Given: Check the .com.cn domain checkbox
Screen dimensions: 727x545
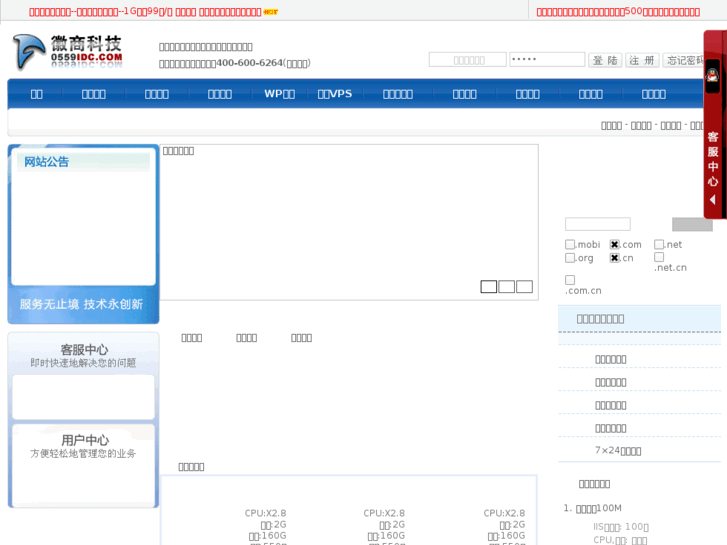Looking at the screenshot, I should pos(570,280).
